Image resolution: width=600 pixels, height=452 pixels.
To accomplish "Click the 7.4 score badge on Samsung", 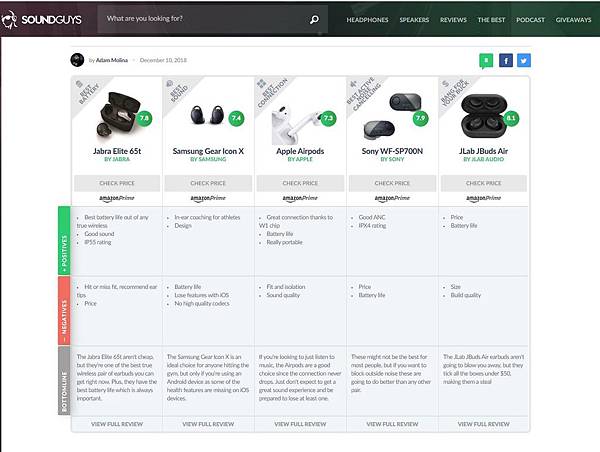I will pyautogui.click(x=236, y=118).
